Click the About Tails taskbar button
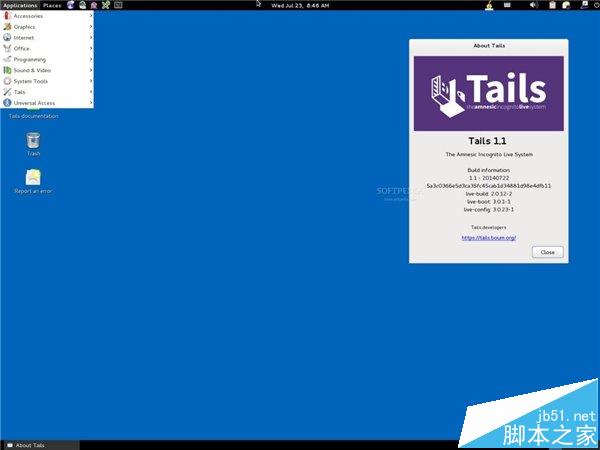The height and width of the screenshot is (450, 600). click(x=39, y=445)
